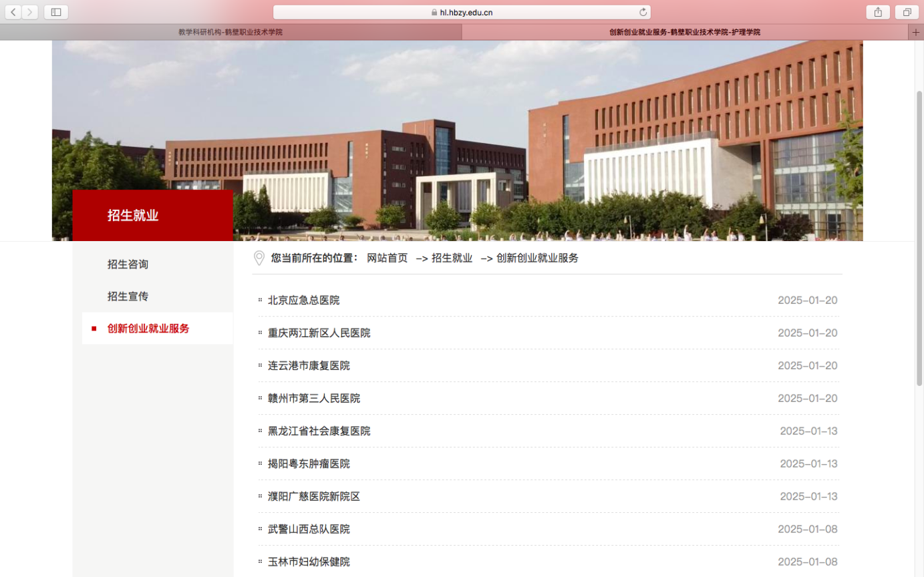Switch to 教学科研机构 tab
Image resolution: width=924 pixels, height=577 pixels.
(230, 32)
